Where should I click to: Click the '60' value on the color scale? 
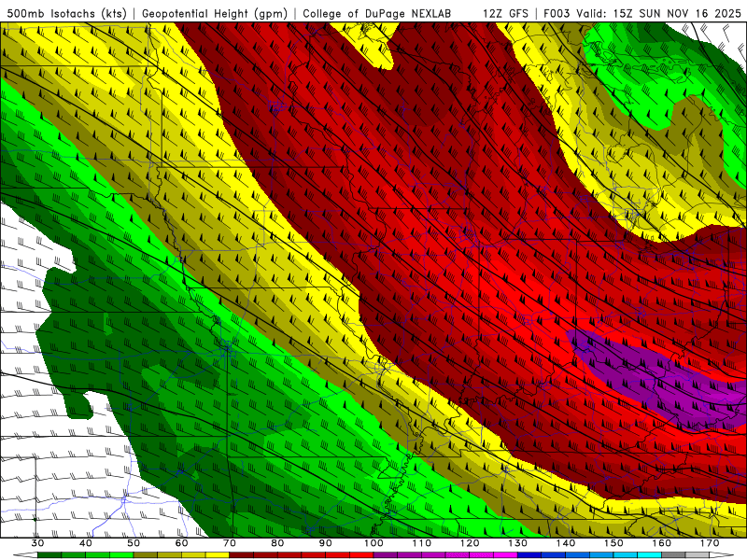pos(181,543)
